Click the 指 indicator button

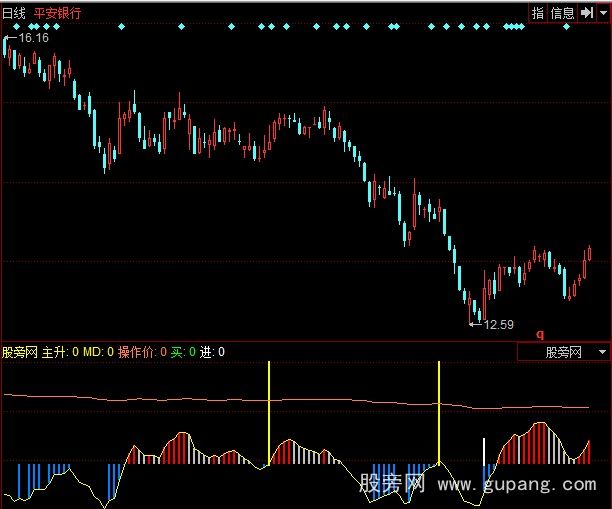click(x=537, y=13)
